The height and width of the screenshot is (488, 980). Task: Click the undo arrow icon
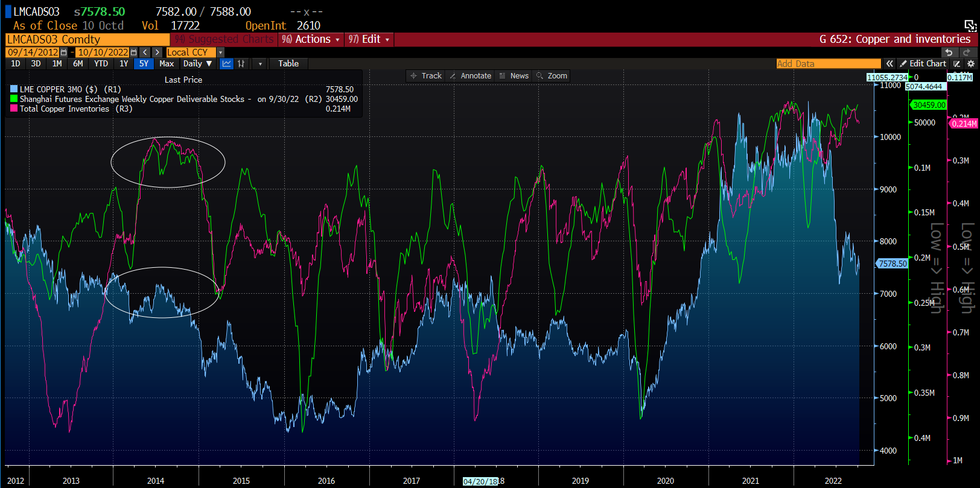(949, 52)
